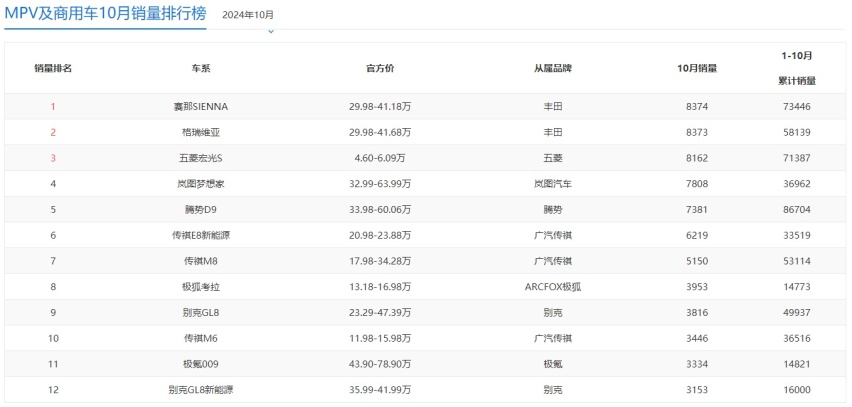The width and height of the screenshot is (852, 407).
Task: Click the 10月销量 column header
Action: (x=697, y=69)
